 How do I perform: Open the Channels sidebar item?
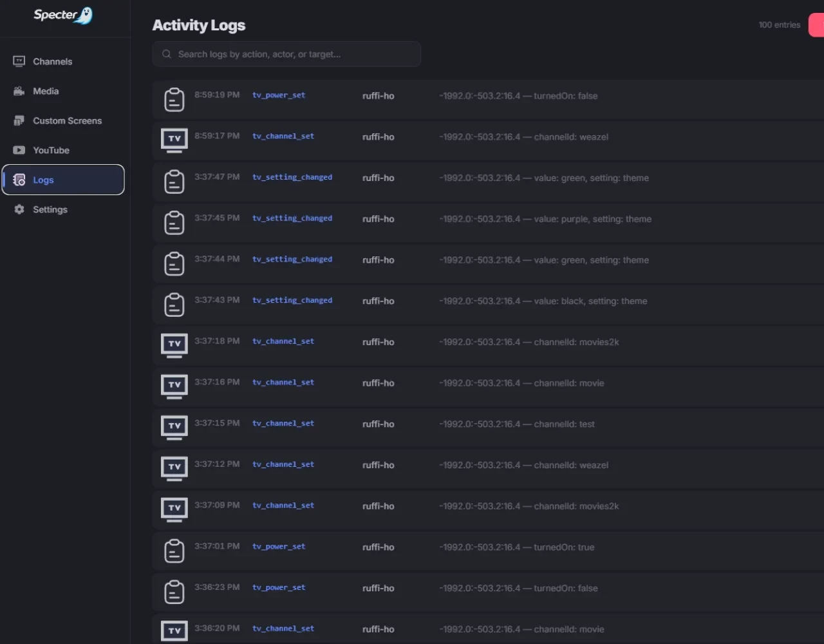(x=63, y=62)
